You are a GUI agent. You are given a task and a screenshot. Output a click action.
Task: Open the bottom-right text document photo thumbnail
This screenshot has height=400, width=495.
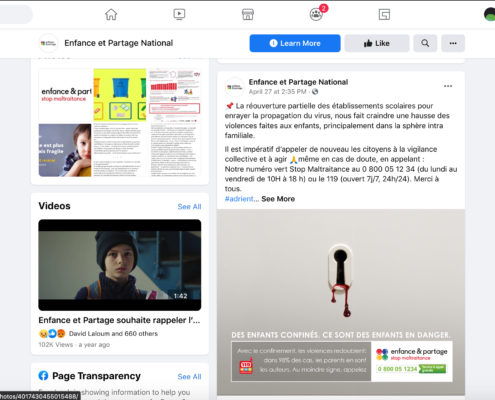pyautogui.click(x=174, y=150)
